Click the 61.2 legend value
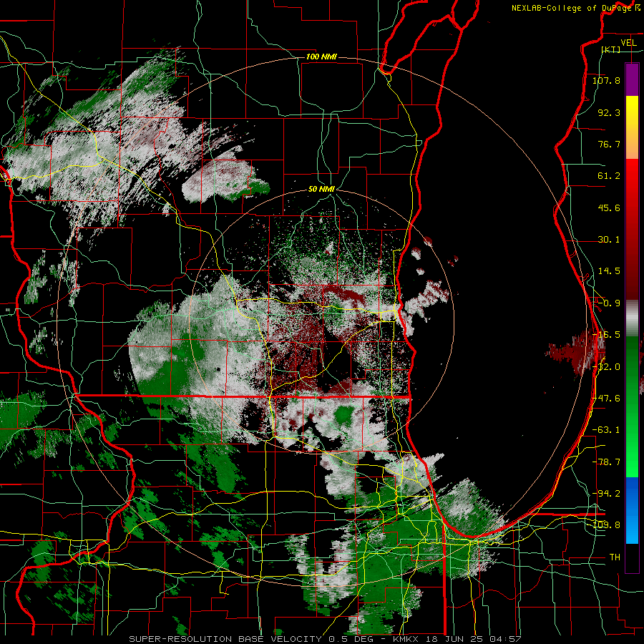 point(609,176)
